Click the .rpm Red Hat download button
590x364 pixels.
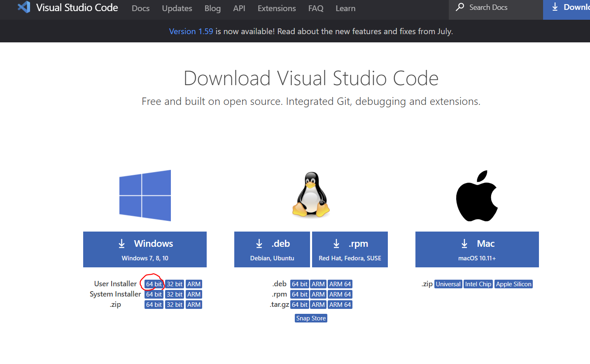coord(350,249)
